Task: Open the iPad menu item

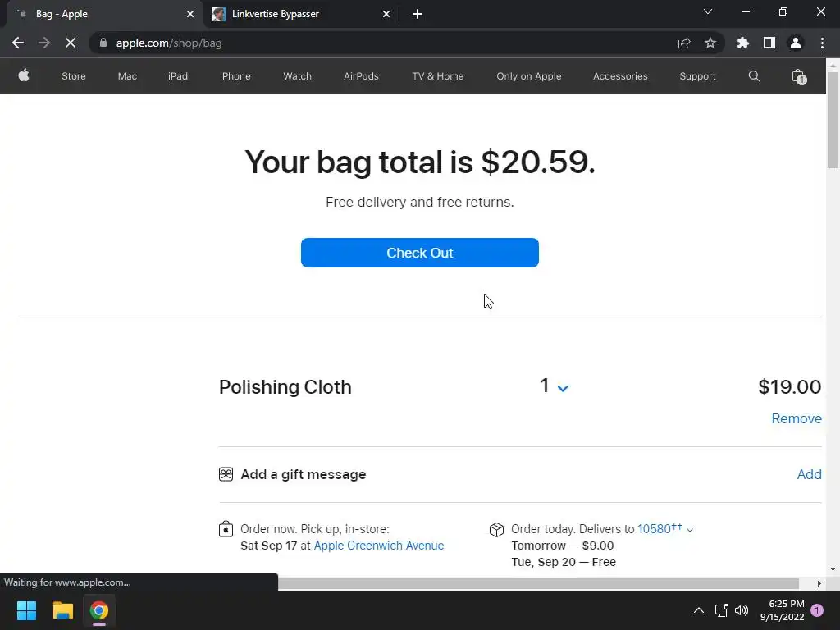Action: (x=178, y=76)
